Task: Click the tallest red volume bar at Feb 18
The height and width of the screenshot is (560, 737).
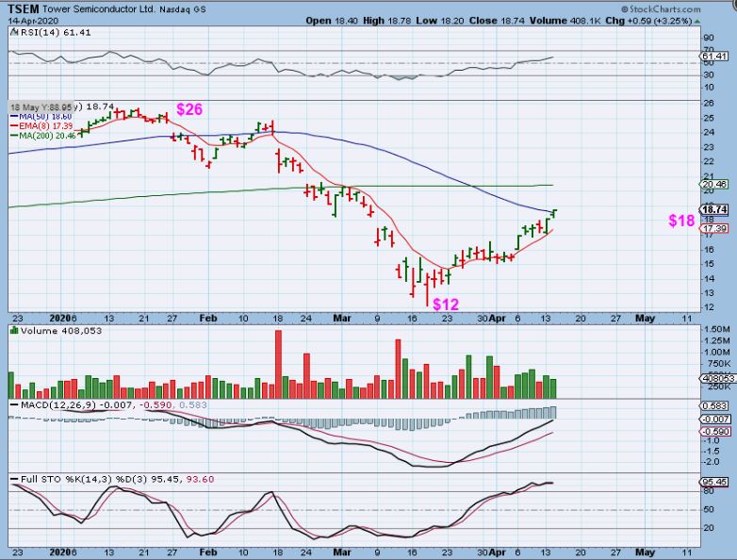Action: (x=278, y=365)
